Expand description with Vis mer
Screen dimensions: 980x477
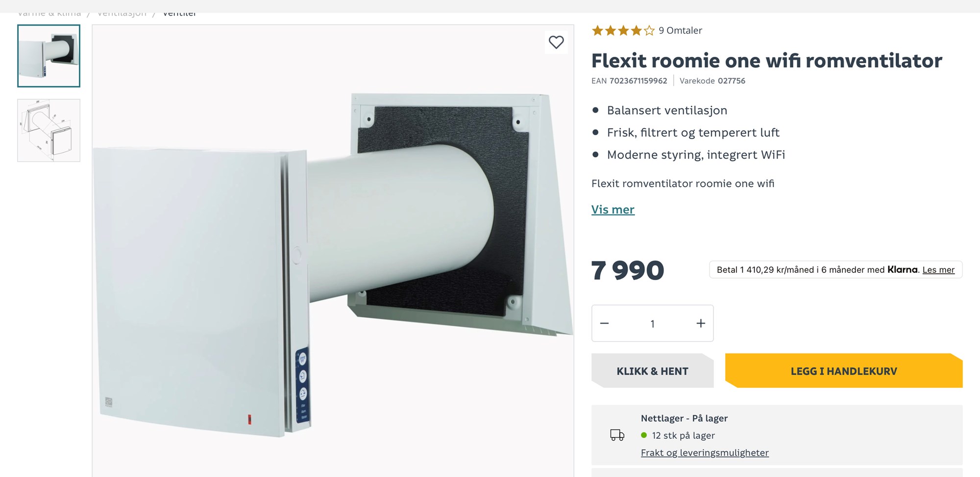point(612,210)
